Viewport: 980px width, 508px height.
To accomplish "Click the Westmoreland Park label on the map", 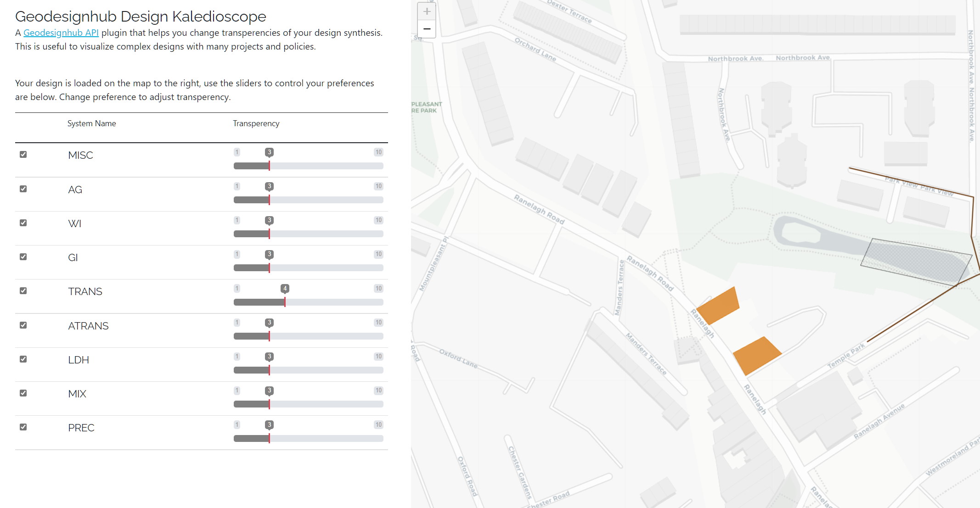I will pyautogui.click(x=952, y=457).
